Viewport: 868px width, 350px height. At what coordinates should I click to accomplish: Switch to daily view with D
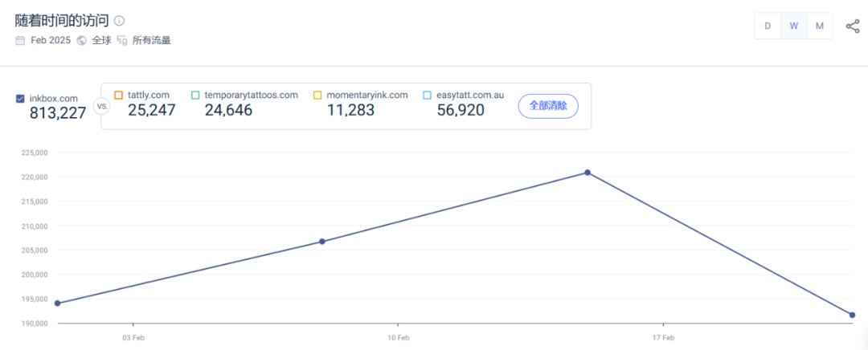(x=768, y=26)
